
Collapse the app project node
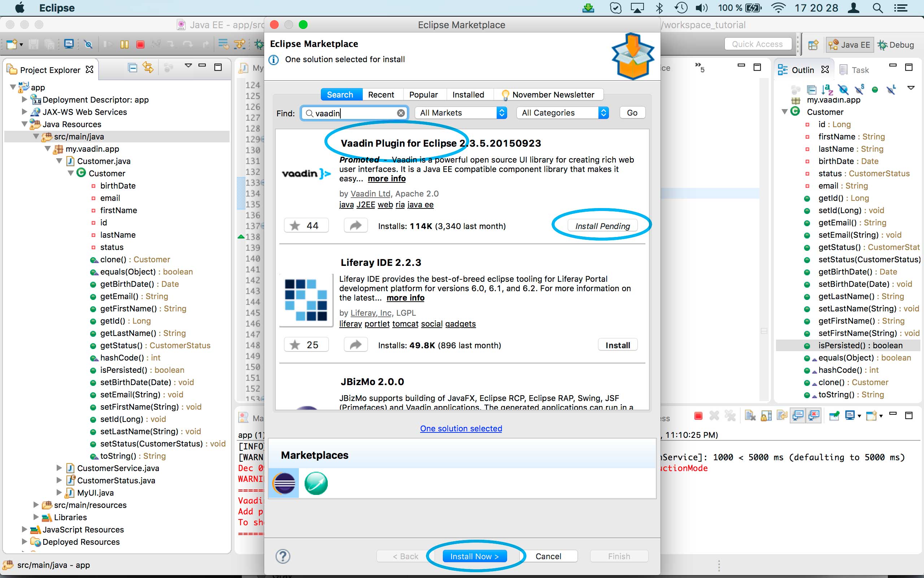pos(13,87)
